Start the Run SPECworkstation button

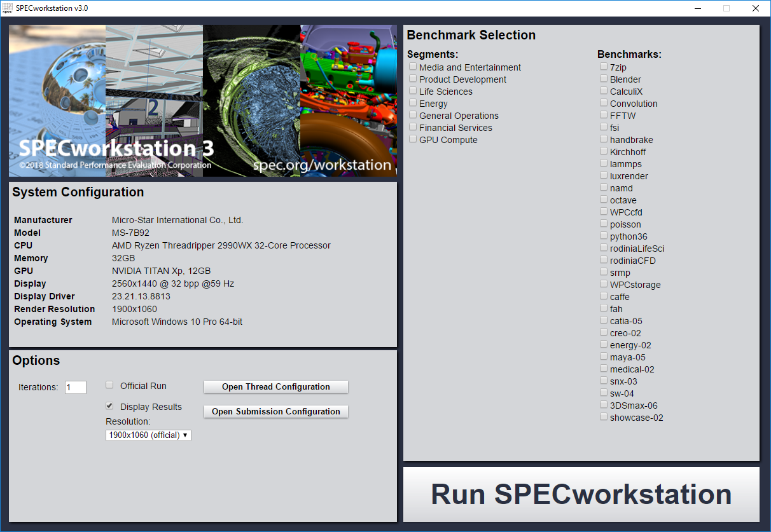click(x=581, y=494)
